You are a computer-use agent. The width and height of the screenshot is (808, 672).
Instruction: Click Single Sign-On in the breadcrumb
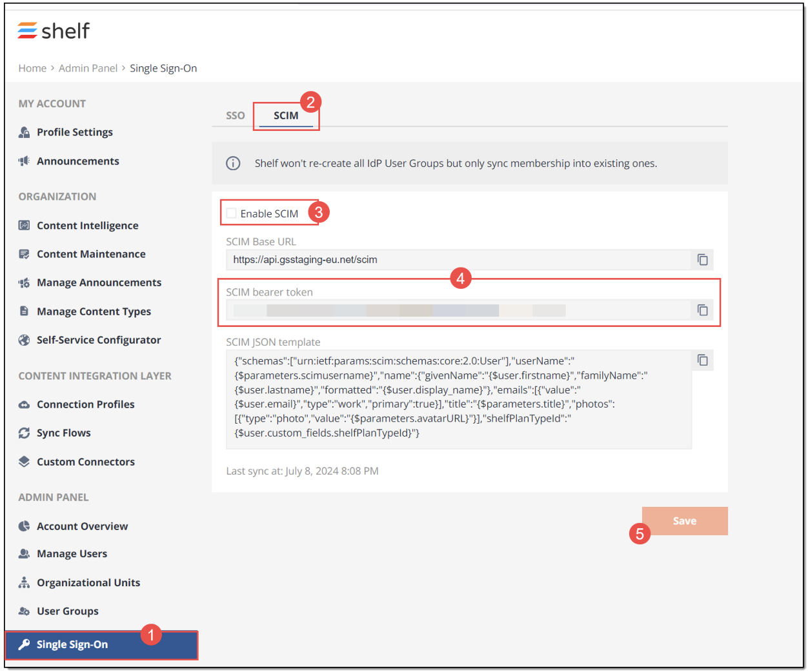click(x=163, y=68)
